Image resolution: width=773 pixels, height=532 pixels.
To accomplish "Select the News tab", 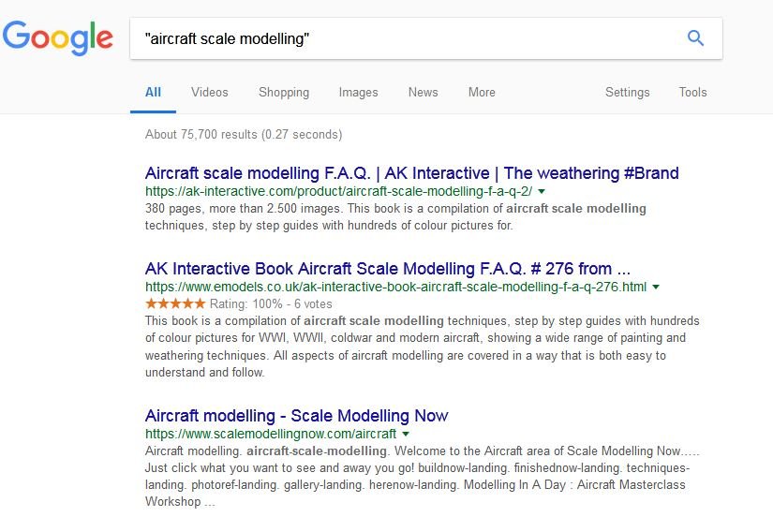I will click(x=423, y=92).
